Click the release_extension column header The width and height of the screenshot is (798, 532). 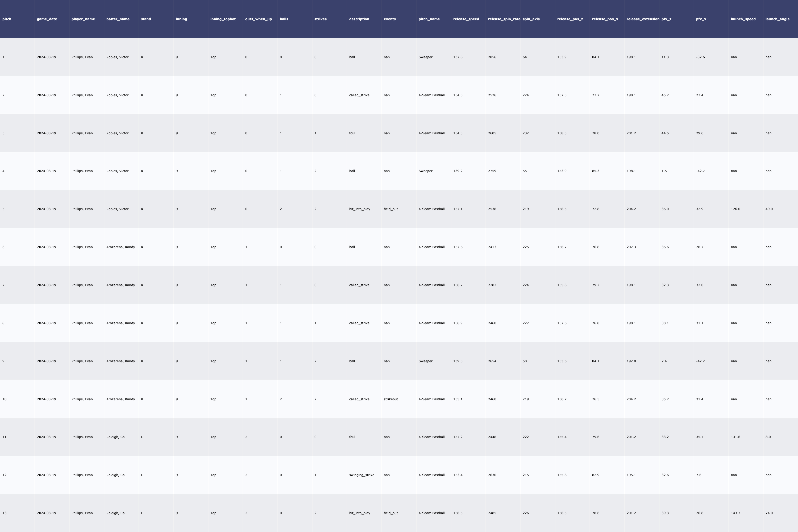[x=643, y=19]
